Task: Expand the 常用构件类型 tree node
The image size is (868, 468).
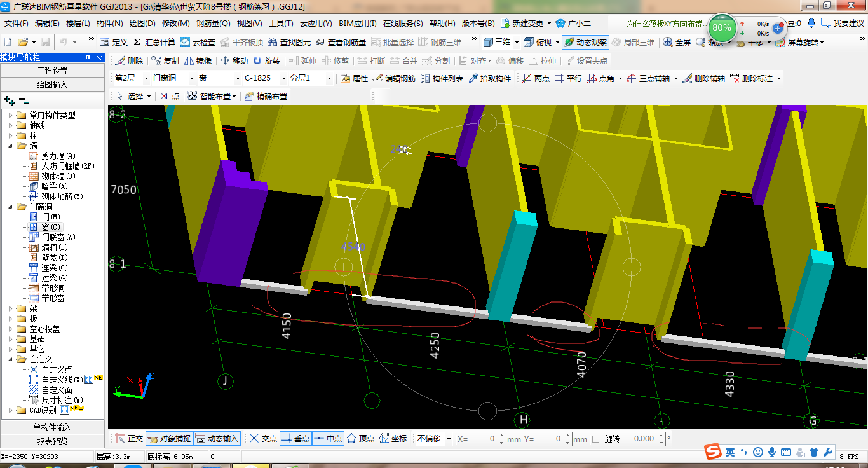Action: tap(11, 115)
